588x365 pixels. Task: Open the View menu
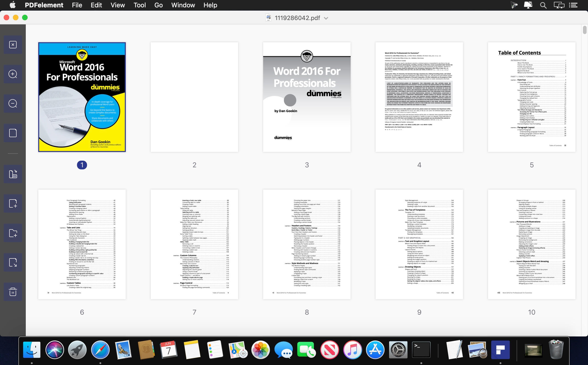tap(117, 5)
